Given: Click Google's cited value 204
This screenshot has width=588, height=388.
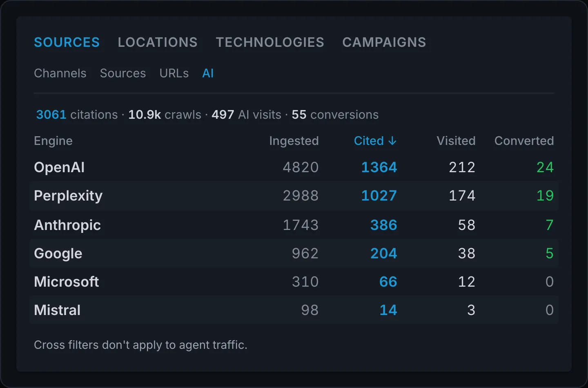Looking at the screenshot, I should [x=383, y=253].
